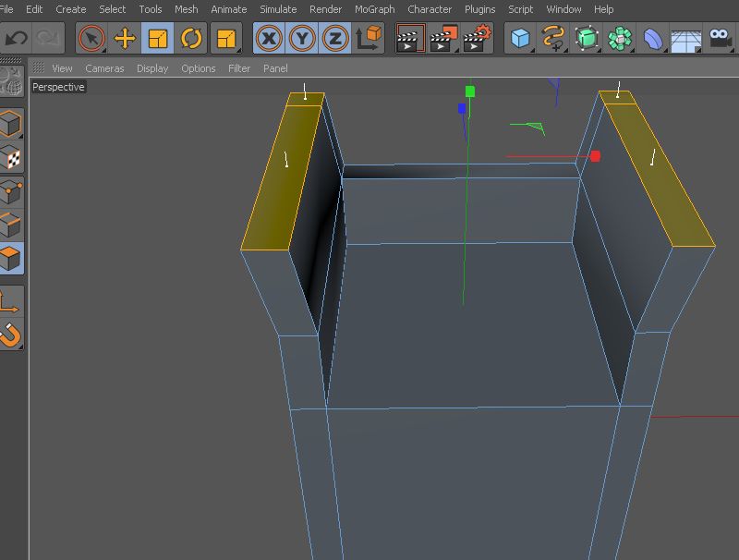The width and height of the screenshot is (739, 560).
Task: Add a cube primitive object
Action: click(521, 38)
